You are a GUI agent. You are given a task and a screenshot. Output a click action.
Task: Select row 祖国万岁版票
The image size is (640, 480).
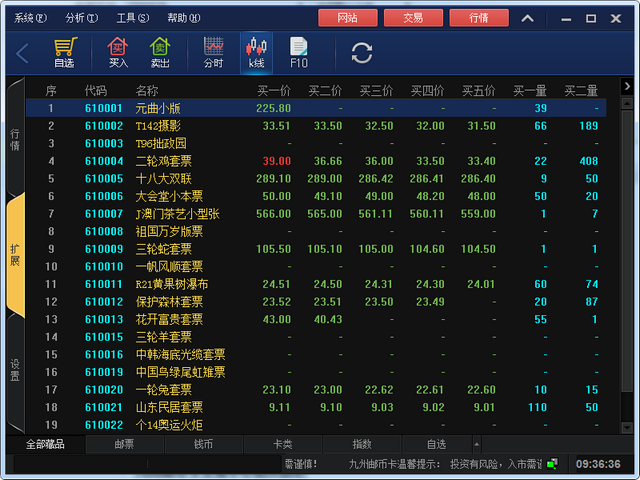(316, 231)
